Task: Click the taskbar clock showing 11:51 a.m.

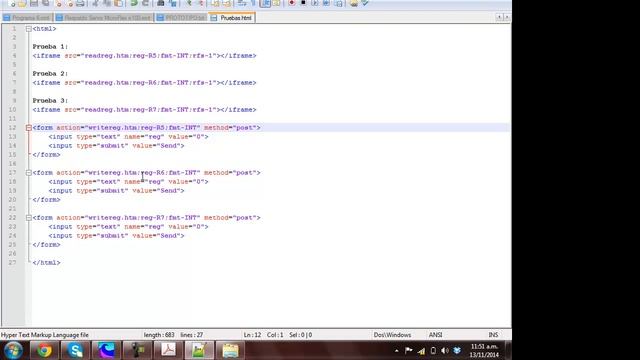Action: [484, 351]
